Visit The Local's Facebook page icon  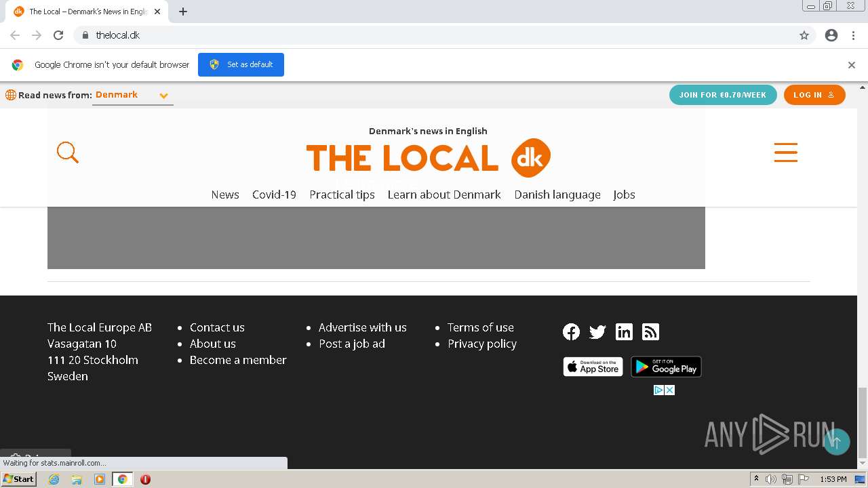click(x=571, y=331)
